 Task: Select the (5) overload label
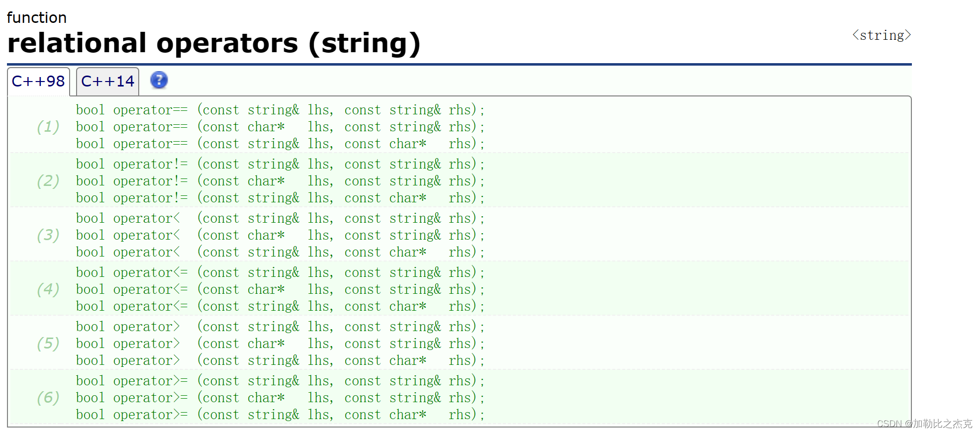coord(48,344)
